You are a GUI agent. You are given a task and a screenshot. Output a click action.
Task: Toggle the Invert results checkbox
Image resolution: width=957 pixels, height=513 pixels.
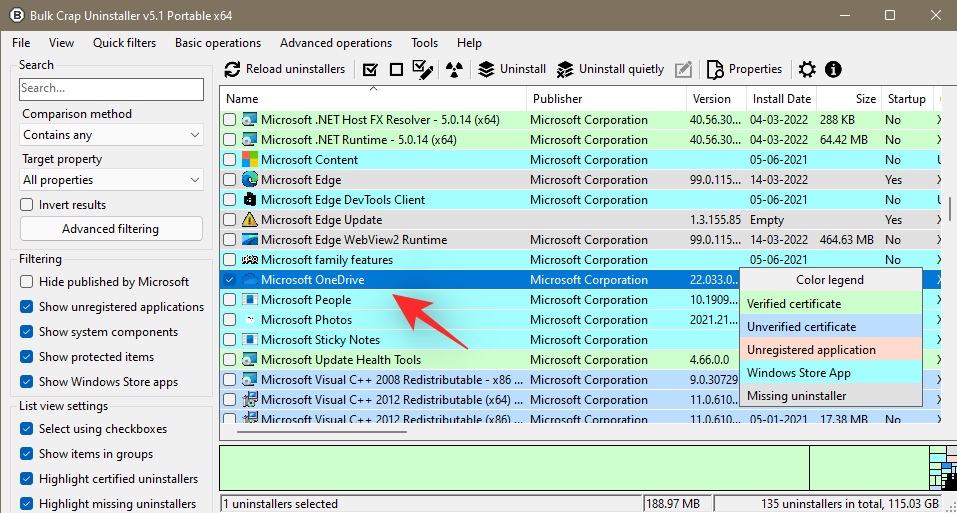tap(27, 205)
